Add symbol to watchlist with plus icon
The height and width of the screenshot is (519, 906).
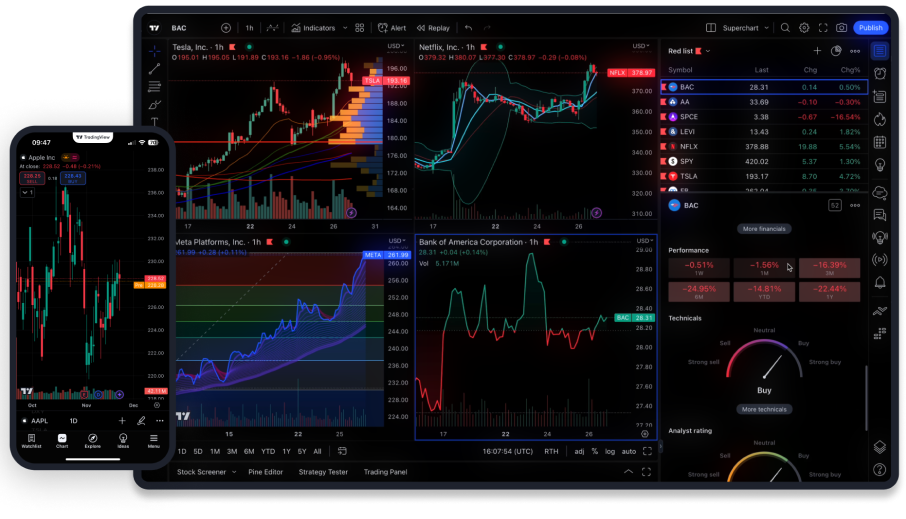(817, 51)
